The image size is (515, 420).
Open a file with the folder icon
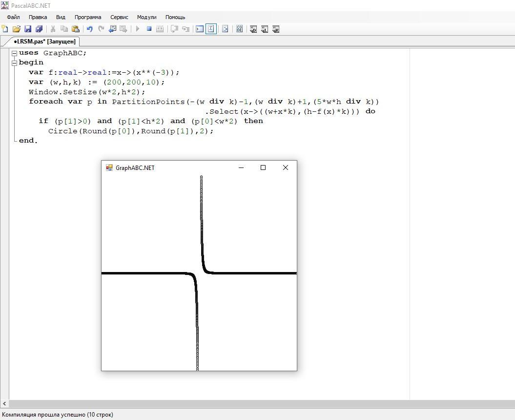tap(16, 29)
